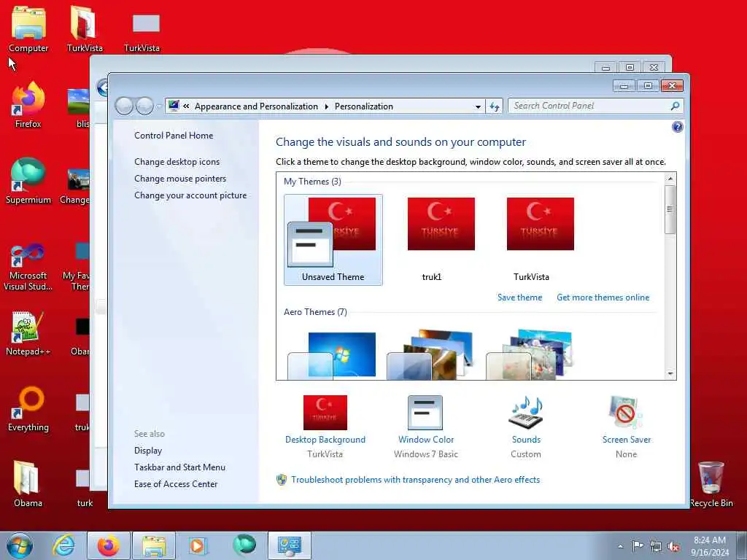Click the taskbar clock and date

pyautogui.click(x=709, y=546)
